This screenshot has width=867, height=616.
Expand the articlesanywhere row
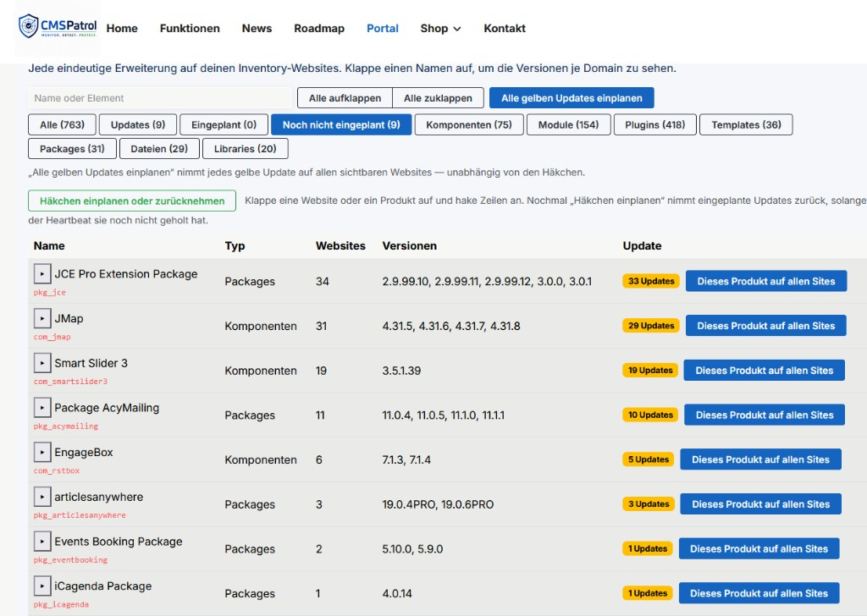(42, 497)
